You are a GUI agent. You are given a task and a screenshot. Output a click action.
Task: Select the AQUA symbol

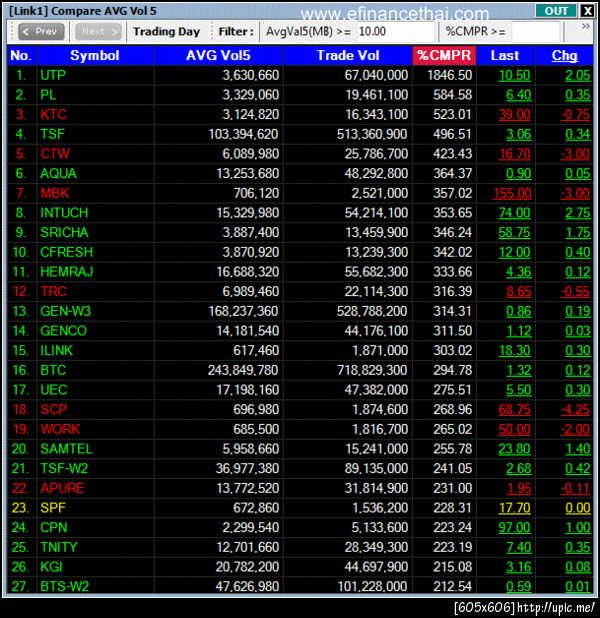click(x=58, y=173)
